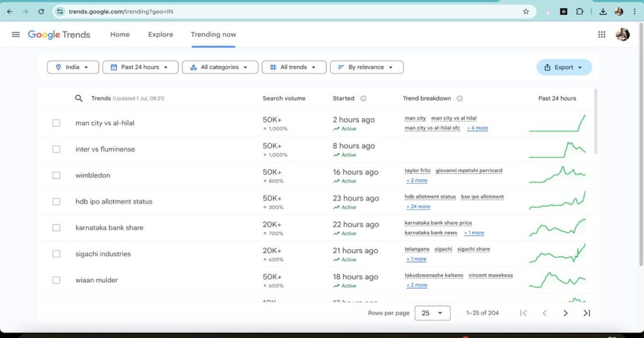This screenshot has height=338, width=644.
Task: Tick the wimbledon row checkbox
Action: pos(56,175)
